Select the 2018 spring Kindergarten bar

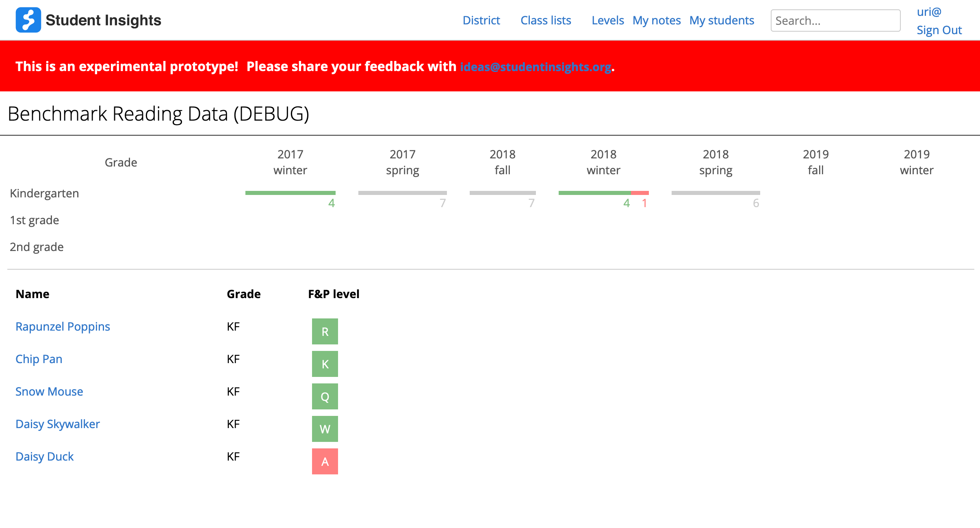pyautogui.click(x=716, y=193)
